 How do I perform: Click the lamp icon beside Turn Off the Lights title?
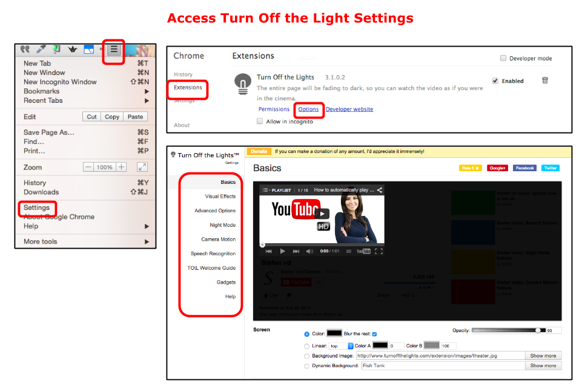173,155
